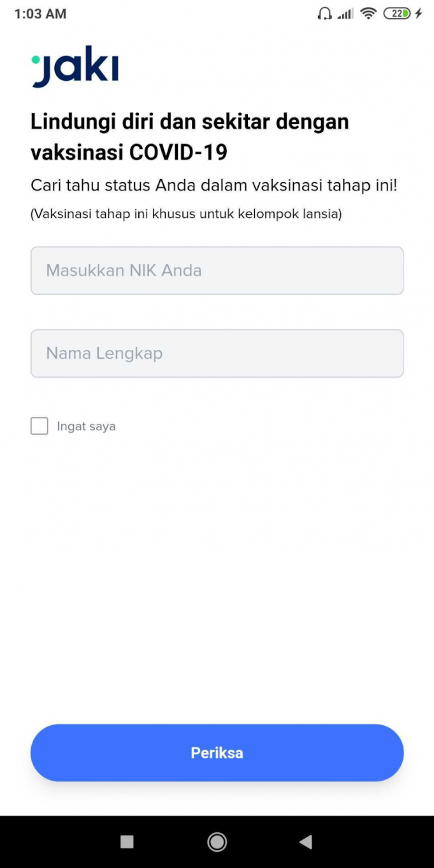Tap the battery level indicator
Screen dimensions: 434x868
[x=396, y=13]
